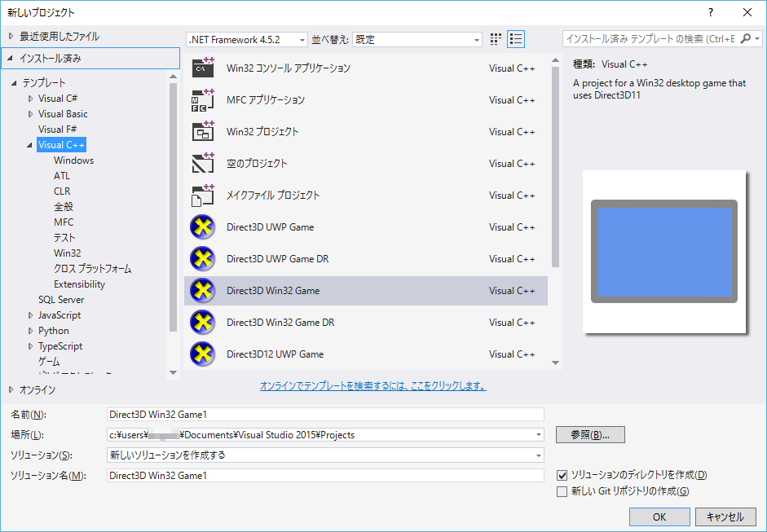Click the Direct3D UWP Game icon
767x532 pixels.
click(202, 226)
